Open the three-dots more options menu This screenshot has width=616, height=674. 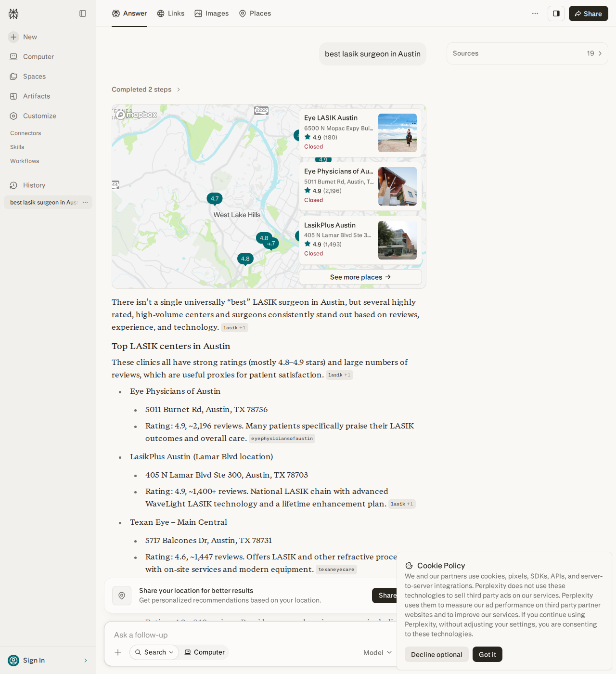click(x=535, y=13)
